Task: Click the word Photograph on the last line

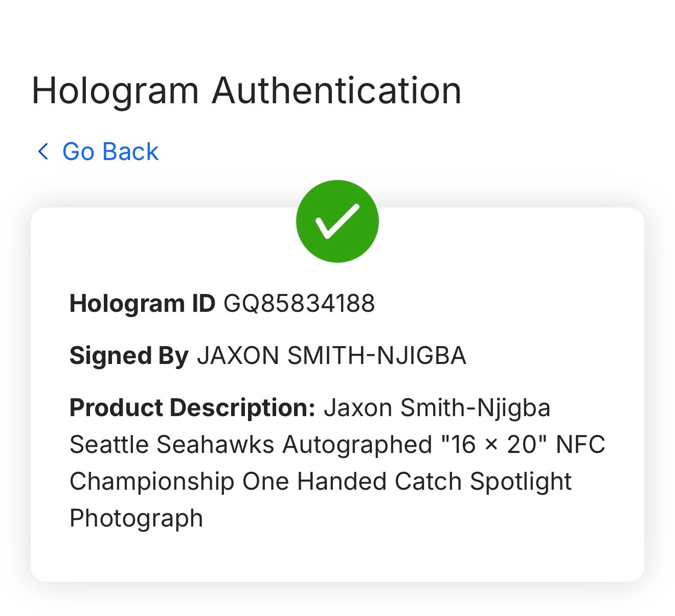Action: point(137,518)
